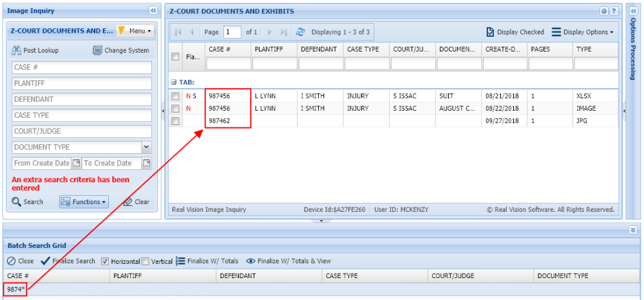Open the DOCUMENT TYPE dropdown
The image size is (644, 300).
point(147,147)
